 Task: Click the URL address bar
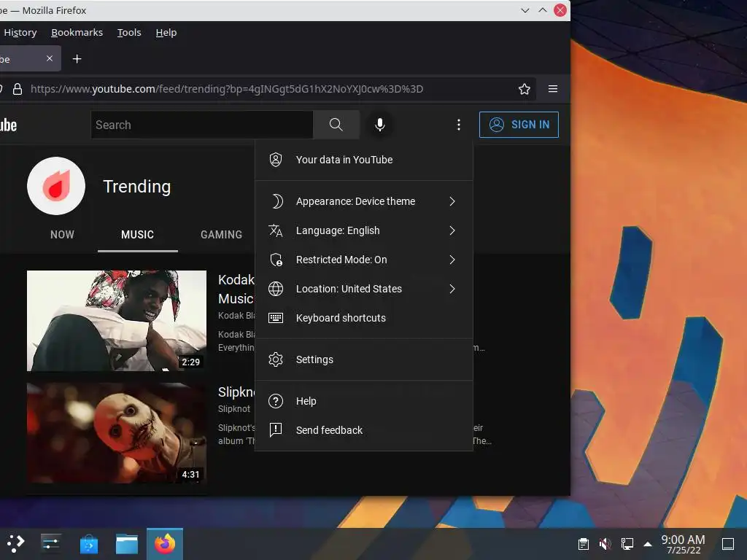coord(269,89)
